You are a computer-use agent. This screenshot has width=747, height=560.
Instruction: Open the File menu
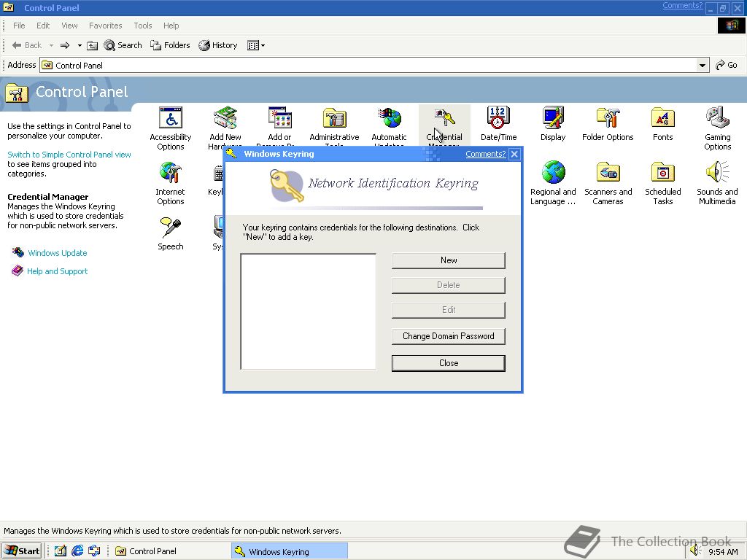click(19, 26)
